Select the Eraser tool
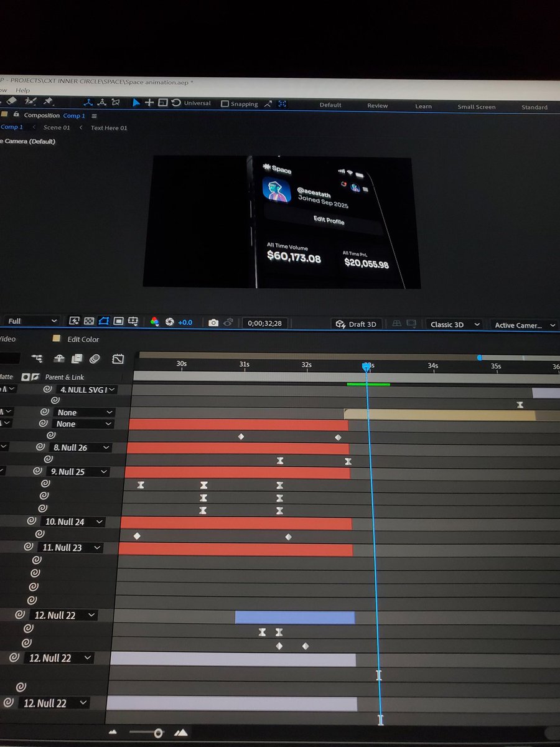 pos(11,100)
